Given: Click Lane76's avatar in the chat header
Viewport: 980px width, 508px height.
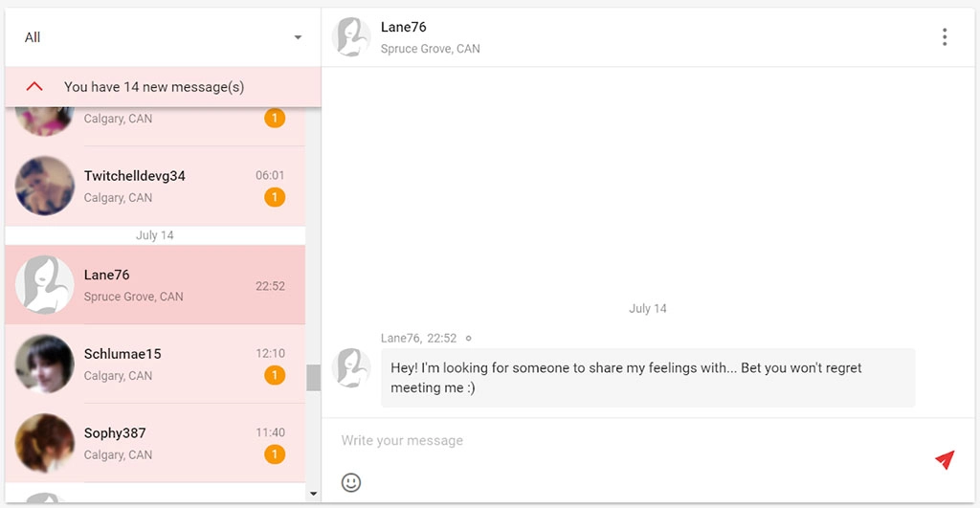Looking at the screenshot, I should click(x=351, y=37).
